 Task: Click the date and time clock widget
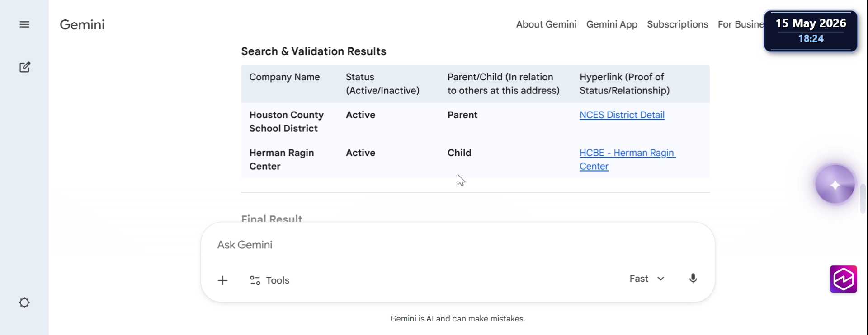(x=811, y=31)
